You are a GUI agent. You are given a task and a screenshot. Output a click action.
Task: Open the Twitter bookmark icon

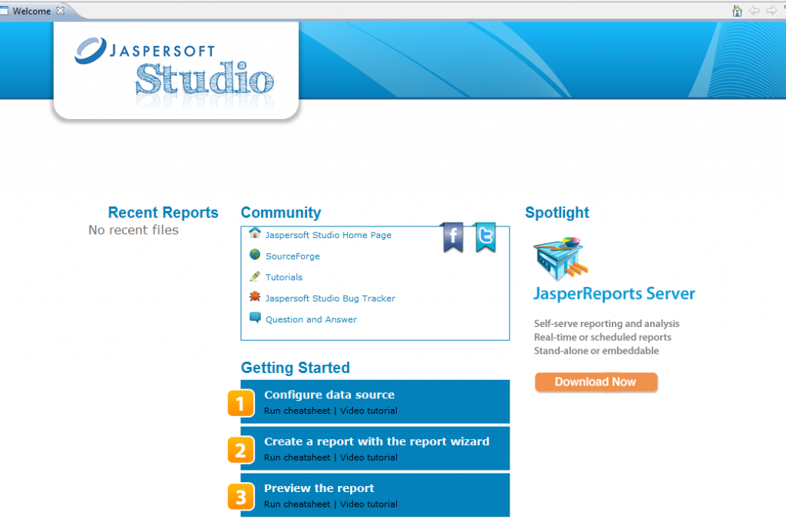[485, 236]
